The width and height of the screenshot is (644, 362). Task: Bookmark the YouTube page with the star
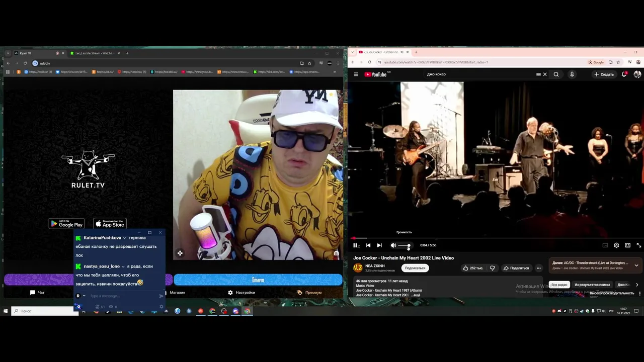pyautogui.click(x=619, y=62)
